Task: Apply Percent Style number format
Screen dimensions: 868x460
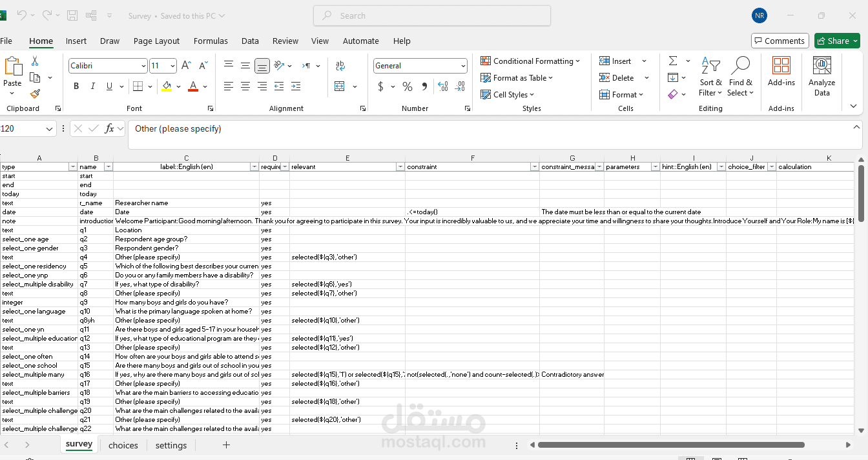Action: [408, 86]
